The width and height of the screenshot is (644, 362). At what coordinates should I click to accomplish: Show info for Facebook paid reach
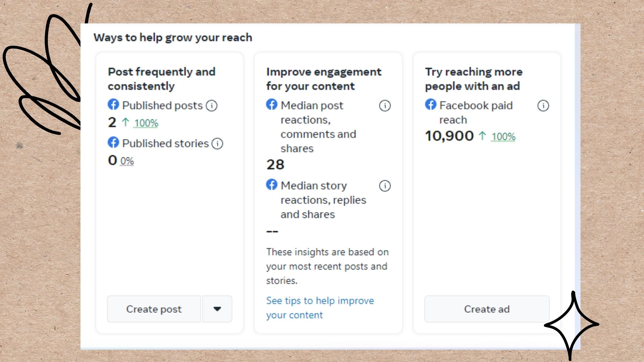pyautogui.click(x=543, y=106)
